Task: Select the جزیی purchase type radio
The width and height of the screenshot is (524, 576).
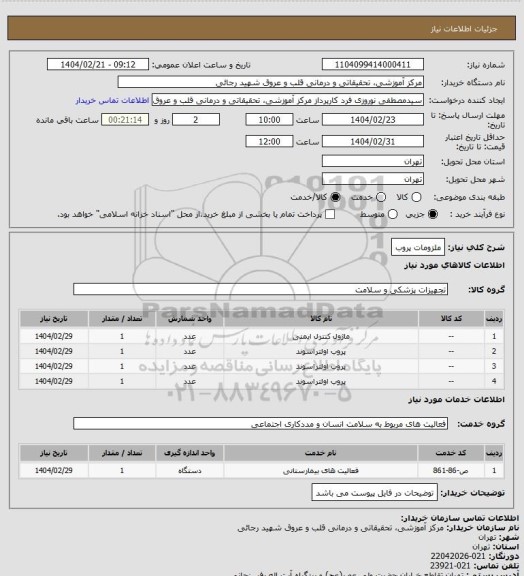Action: click(x=433, y=214)
